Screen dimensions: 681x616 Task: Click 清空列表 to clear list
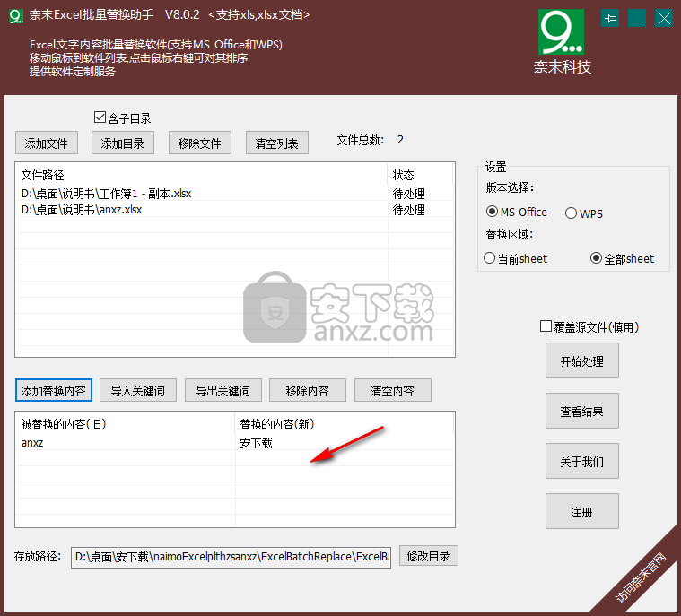tap(277, 143)
